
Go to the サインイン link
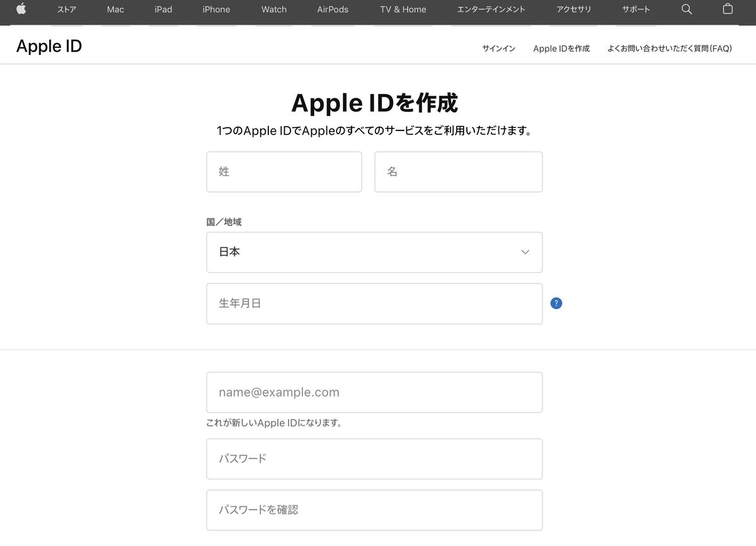(x=498, y=48)
